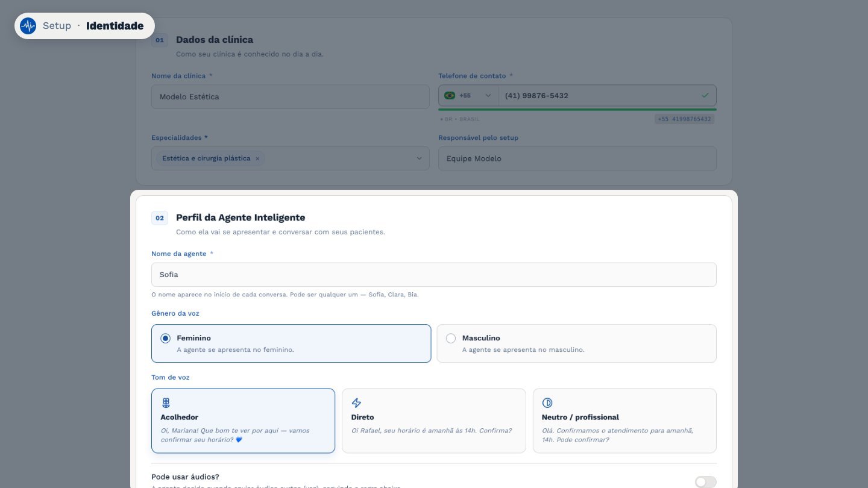
Task: Click the pulse logo icon beside Setup
Action: [x=28, y=26]
